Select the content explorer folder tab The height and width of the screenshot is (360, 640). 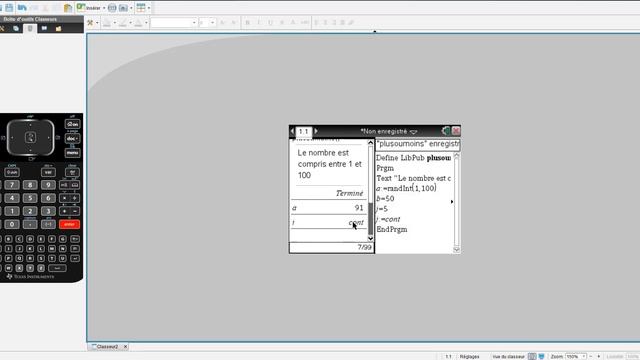tap(58, 28)
